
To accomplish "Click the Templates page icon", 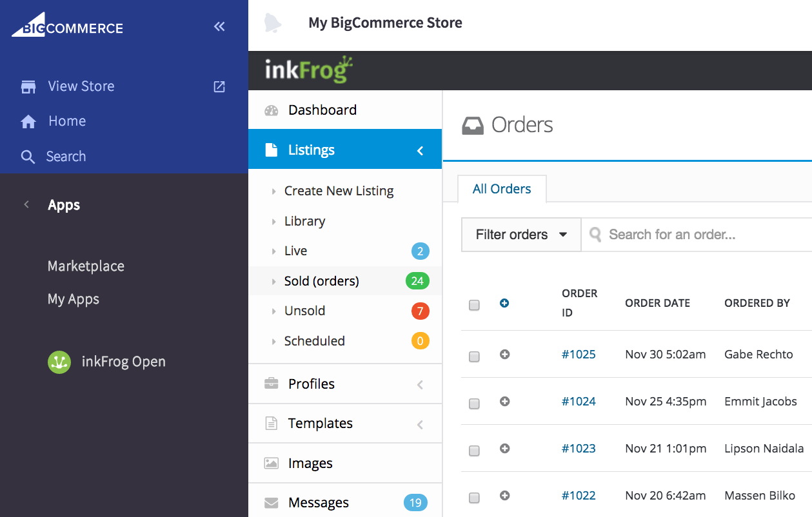I will [x=272, y=424].
